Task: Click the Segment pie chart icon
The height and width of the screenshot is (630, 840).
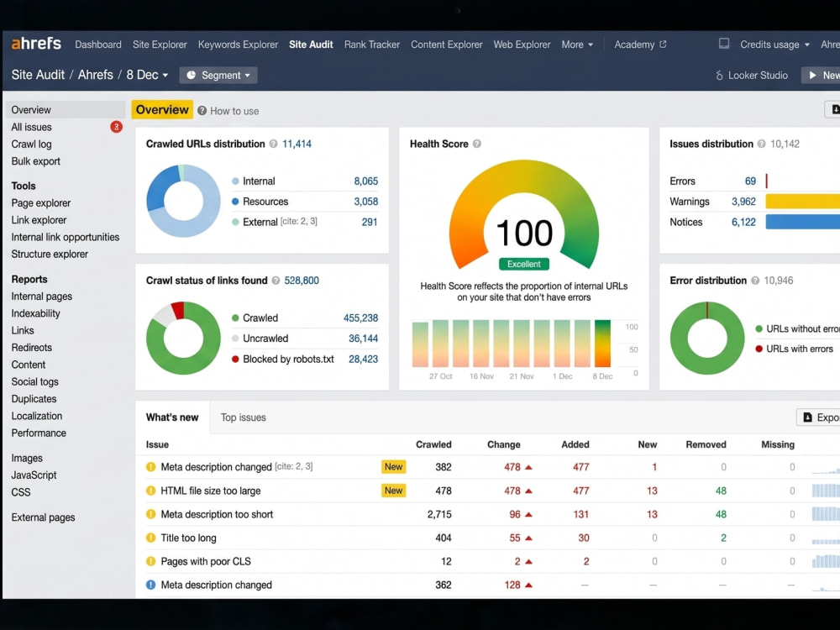Action: pyautogui.click(x=192, y=76)
